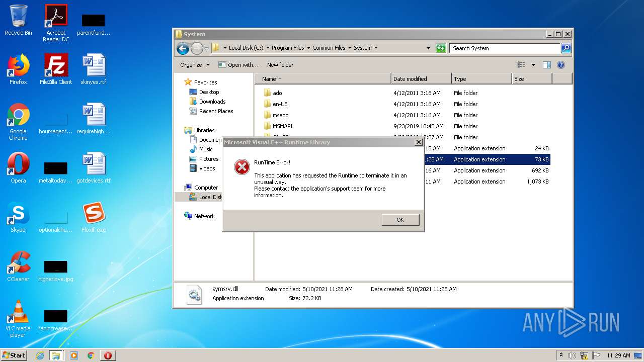The width and height of the screenshot is (644, 362).
Task: Change view using the views icon
Action: click(x=521, y=65)
